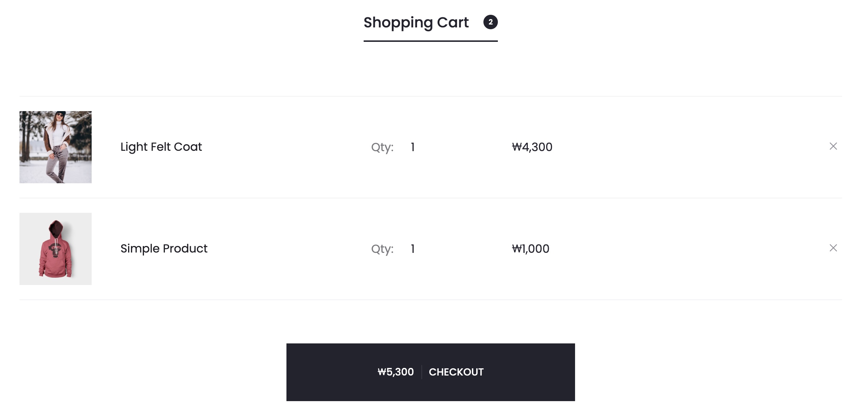Click the underline beneath Shopping Cart heading

pyautogui.click(x=430, y=41)
